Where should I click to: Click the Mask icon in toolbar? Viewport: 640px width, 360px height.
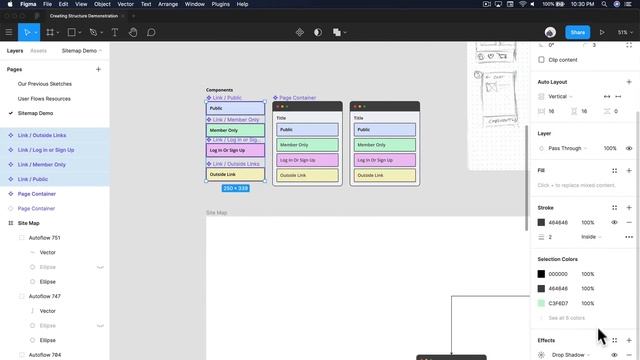[x=318, y=32]
